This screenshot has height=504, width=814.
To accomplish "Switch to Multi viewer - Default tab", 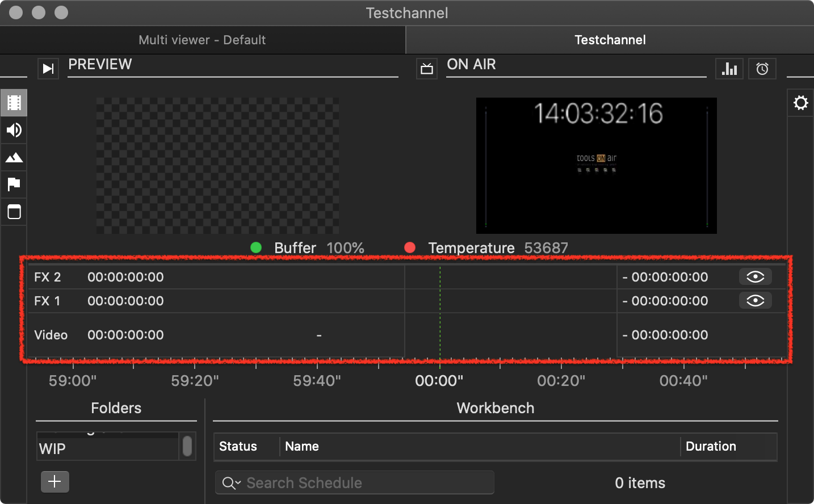I will [x=202, y=40].
